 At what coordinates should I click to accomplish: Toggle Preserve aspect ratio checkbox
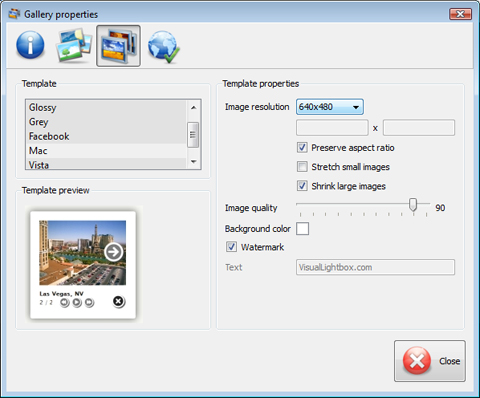point(302,147)
